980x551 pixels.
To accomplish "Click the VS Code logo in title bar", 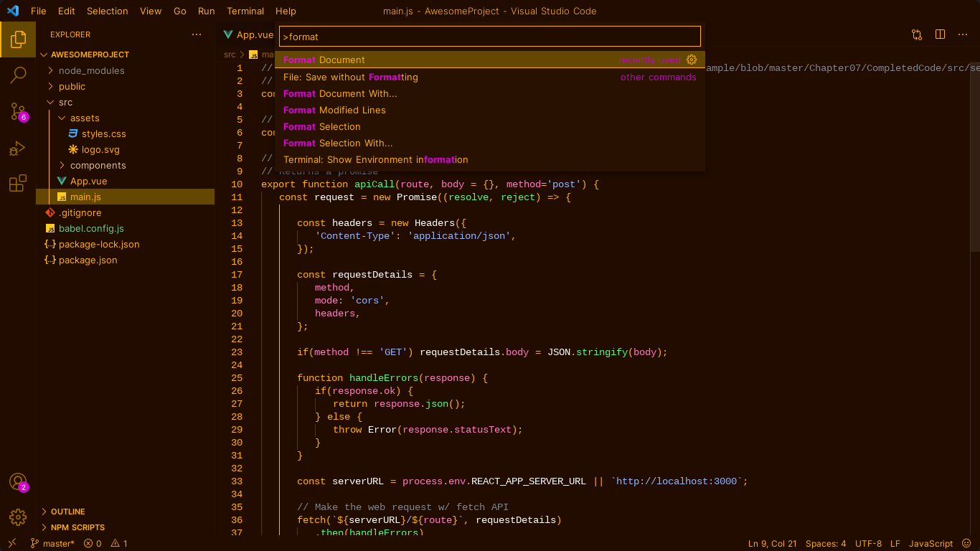I will (12, 11).
